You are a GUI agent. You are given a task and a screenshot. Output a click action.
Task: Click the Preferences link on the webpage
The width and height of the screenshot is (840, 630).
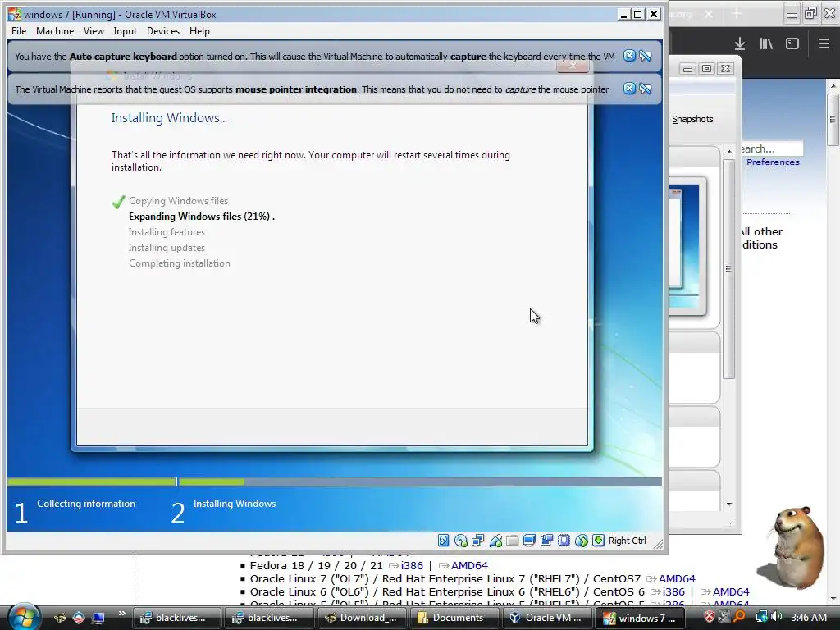pyautogui.click(x=773, y=162)
